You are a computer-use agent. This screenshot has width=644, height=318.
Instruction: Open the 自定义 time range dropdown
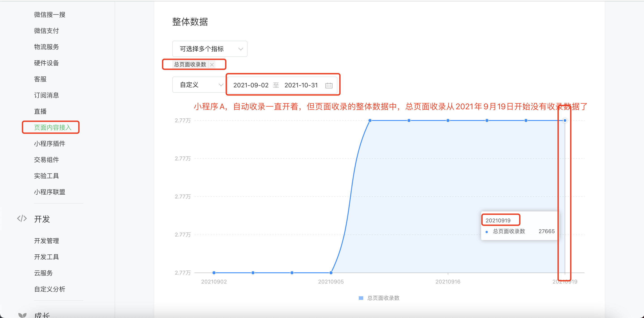tap(199, 85)
